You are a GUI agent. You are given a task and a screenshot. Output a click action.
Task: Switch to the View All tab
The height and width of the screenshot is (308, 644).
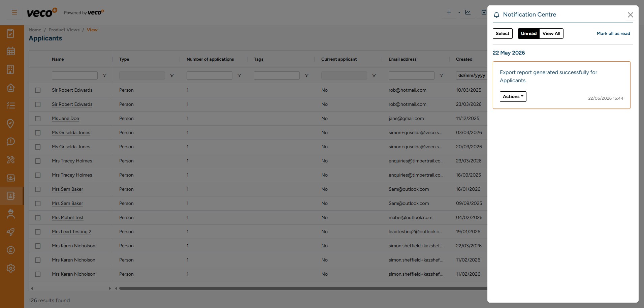[x=551, y=33]
